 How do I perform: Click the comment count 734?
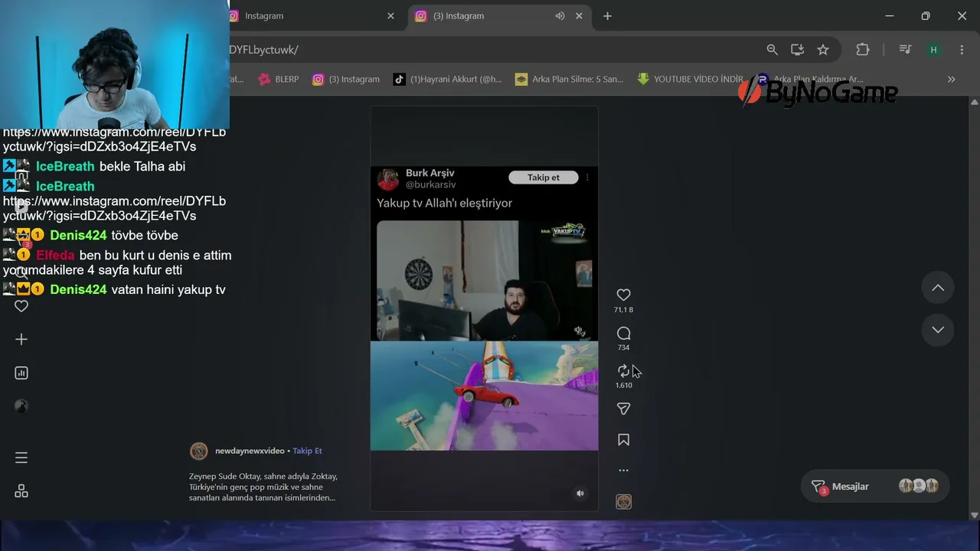[x=623, y=347]
